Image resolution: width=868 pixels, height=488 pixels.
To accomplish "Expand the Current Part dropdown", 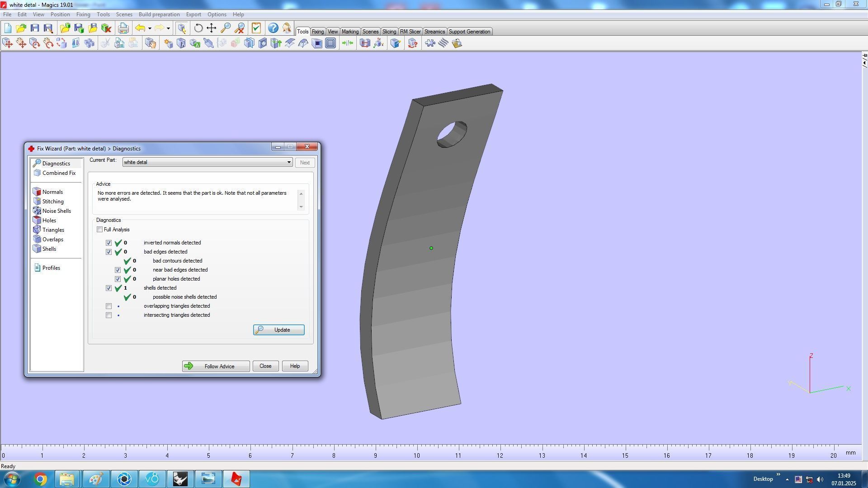I will [x=288, y=162].
